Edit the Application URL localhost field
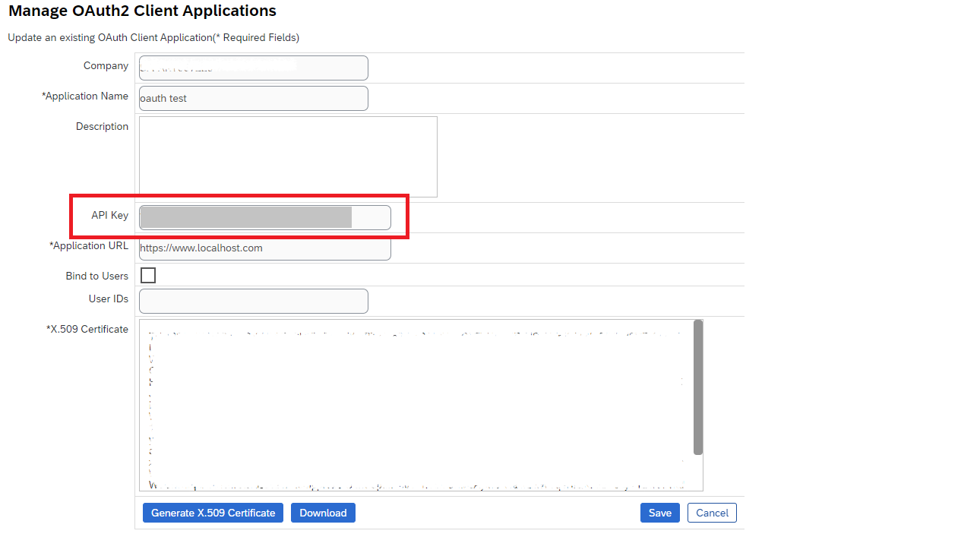 [x=265, y=248]
